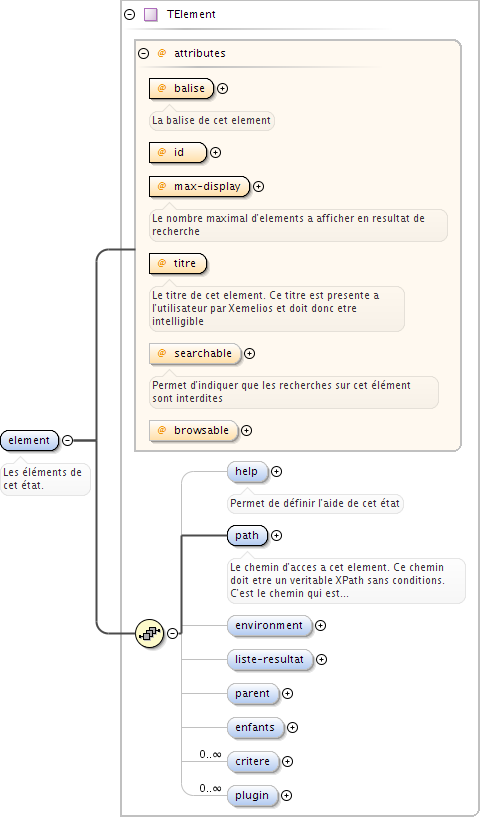Collapse the attributes group
Viewport: 481px width, 818px height.
click(x=143, y=53)
